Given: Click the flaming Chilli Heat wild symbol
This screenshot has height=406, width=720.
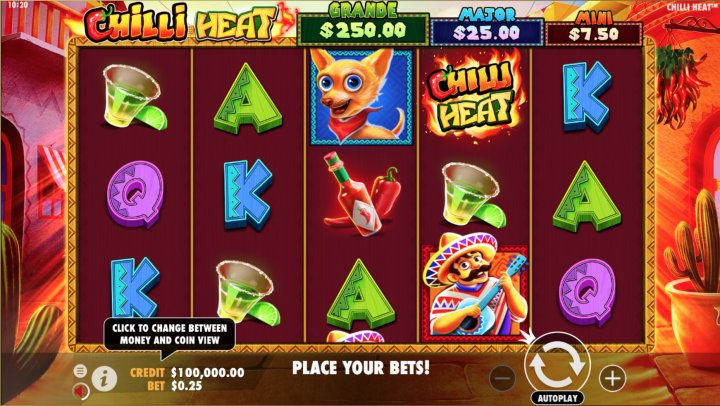Looking at the screenshot, I should tap(474, 96).
